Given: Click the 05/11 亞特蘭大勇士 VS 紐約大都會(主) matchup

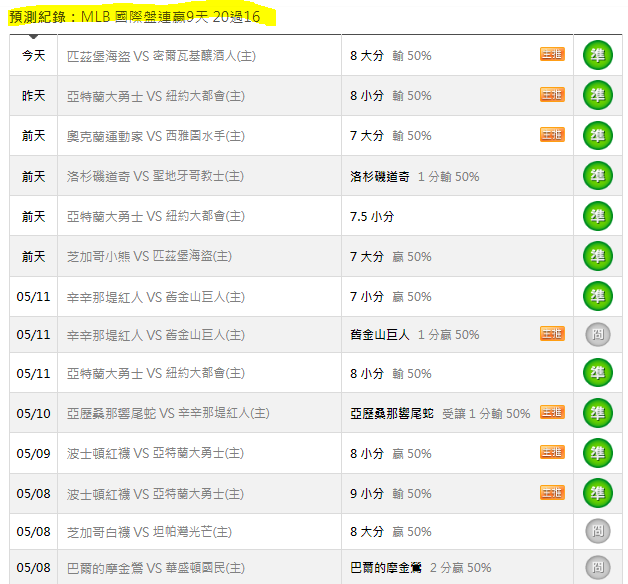Looking at the screenshot, I should pyautogui.click(x=156, y=373).
